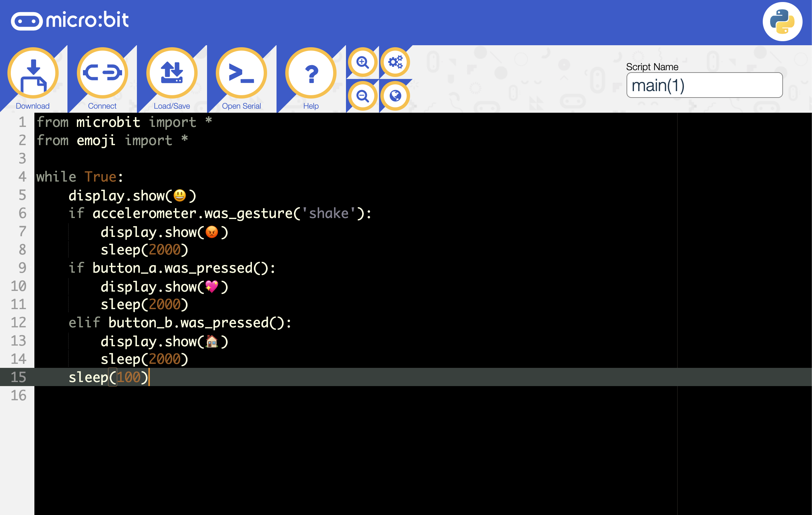Click the Script Name input field
Viewport: 812px width, 515px height.
coord(704,85)
